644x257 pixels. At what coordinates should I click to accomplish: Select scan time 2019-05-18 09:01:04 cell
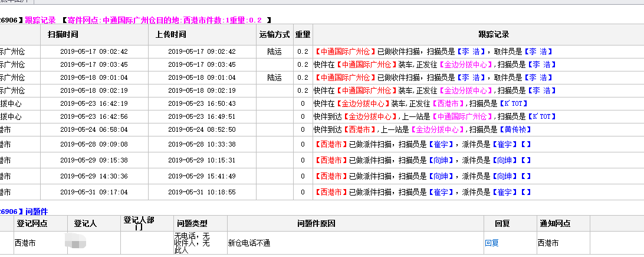click(94, 78)
